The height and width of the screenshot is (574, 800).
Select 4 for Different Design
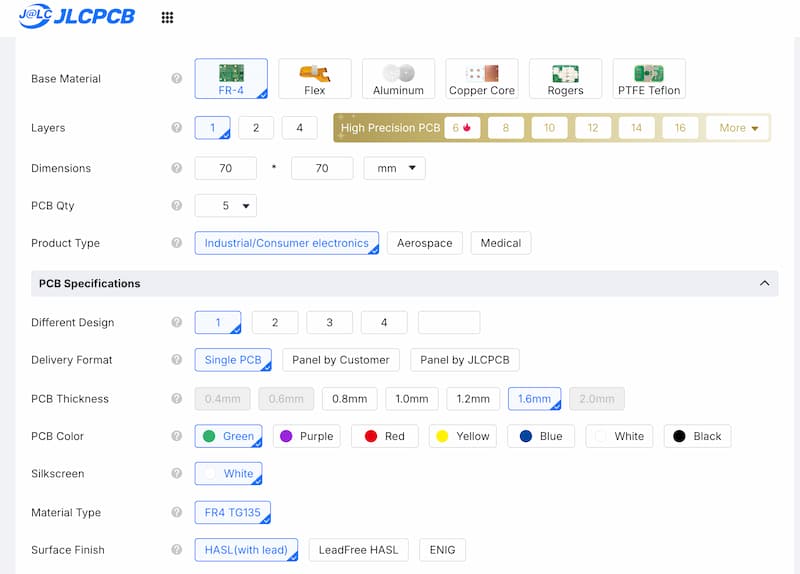[384, 322]
